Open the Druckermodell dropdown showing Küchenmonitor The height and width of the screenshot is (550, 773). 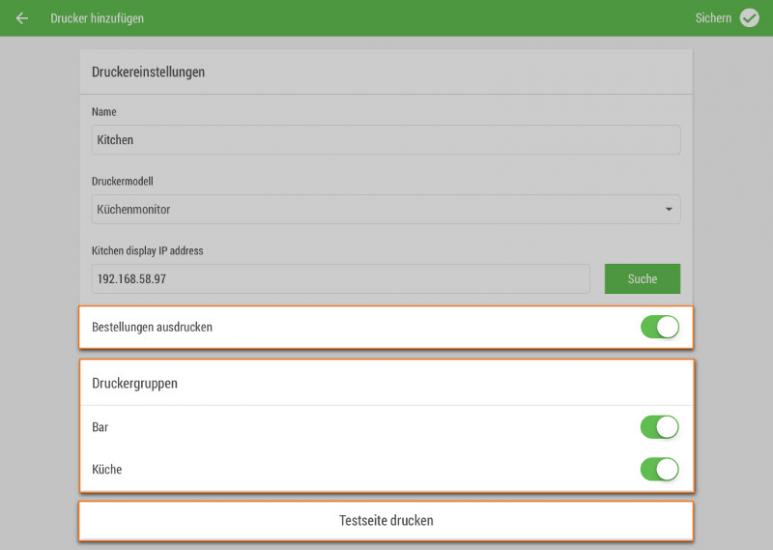[386, 209]
